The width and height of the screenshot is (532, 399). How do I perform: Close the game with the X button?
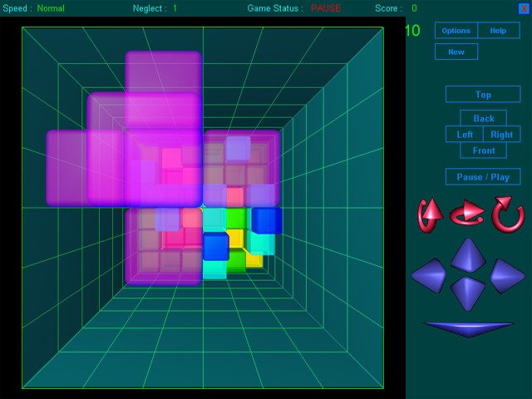tap(524, 8)
